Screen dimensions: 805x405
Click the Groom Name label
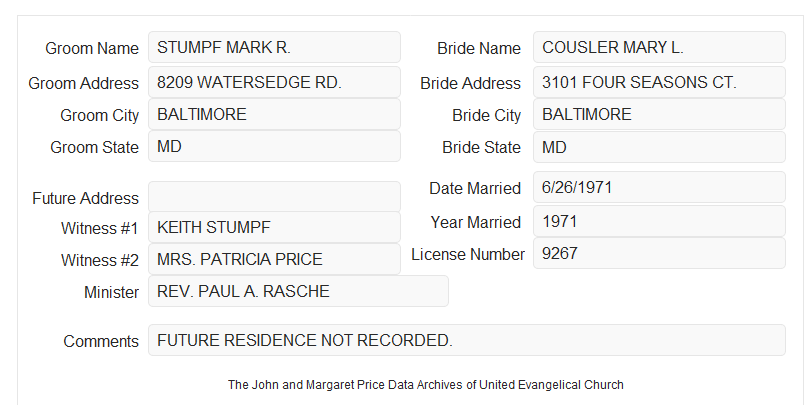pyautogui.click(x=92, y=48)
